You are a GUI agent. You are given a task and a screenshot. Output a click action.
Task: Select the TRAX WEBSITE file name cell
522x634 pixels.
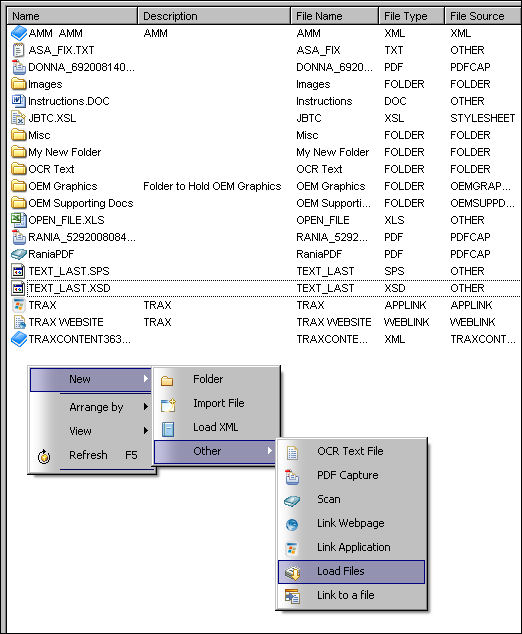(334, 322)
